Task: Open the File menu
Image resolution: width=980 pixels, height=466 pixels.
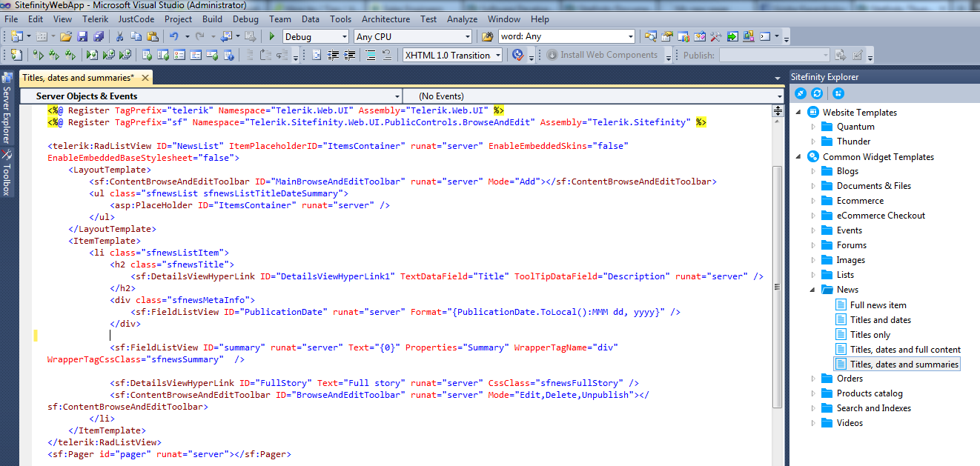Action: [11, 19]
